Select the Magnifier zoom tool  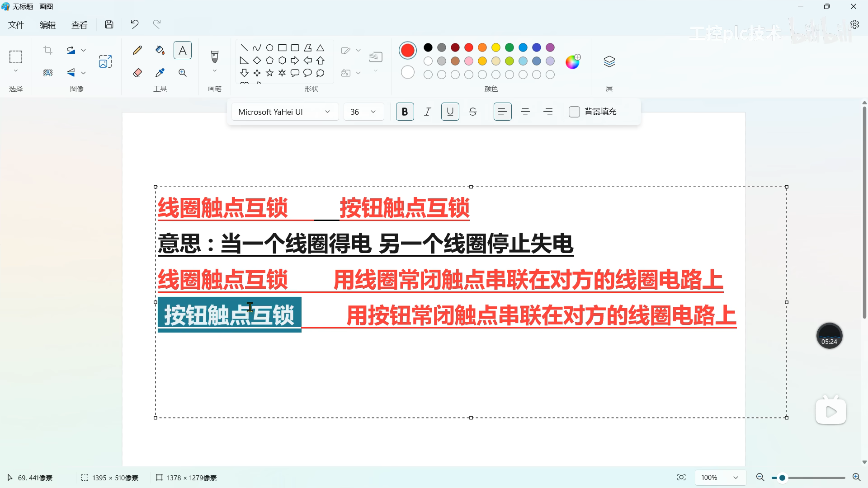pos(183,73)
